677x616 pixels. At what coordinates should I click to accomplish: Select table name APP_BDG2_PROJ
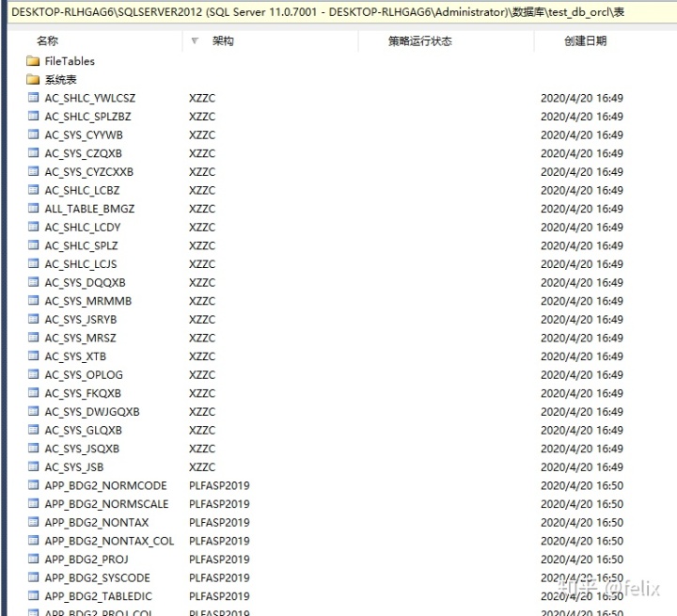coord(87,560)
